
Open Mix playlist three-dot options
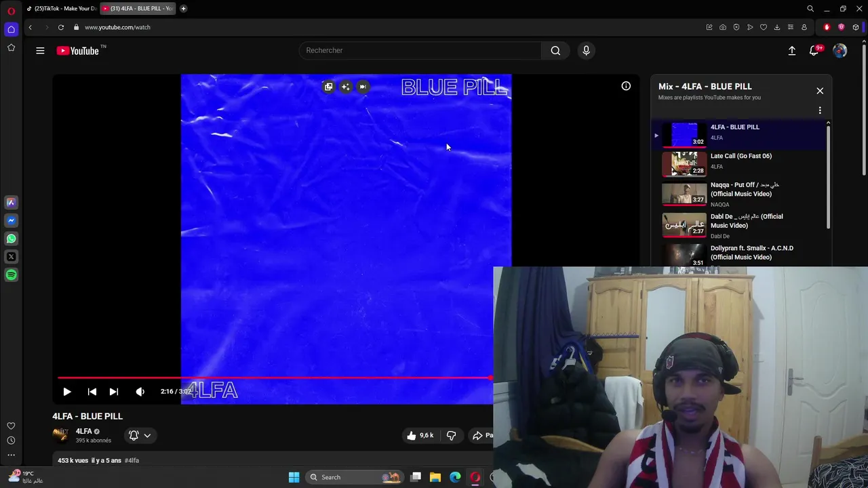820,110
